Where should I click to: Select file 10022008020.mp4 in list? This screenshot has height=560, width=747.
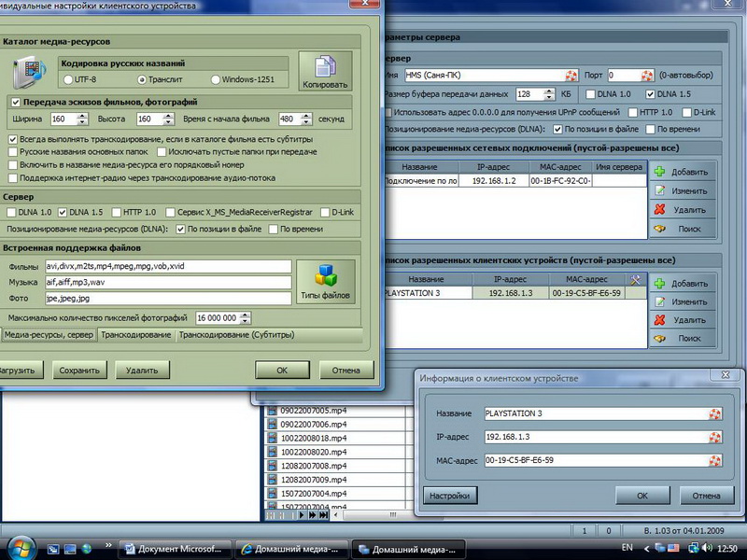pos(314,452)
